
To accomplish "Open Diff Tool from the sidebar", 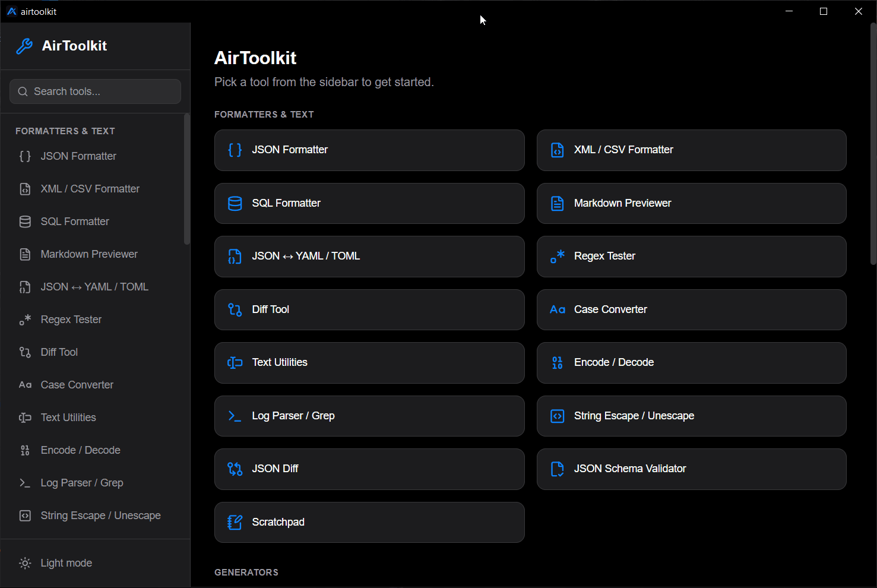I will point(95,352).
